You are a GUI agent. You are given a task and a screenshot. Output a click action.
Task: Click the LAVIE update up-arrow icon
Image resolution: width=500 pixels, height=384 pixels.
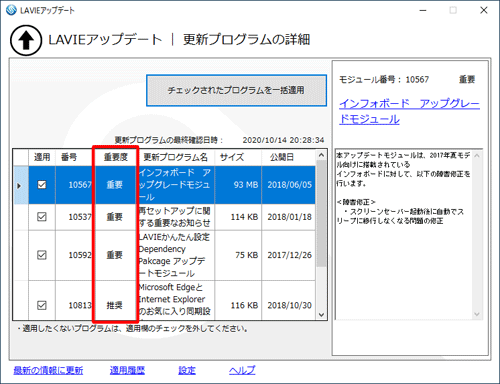(x=26, y=40)
